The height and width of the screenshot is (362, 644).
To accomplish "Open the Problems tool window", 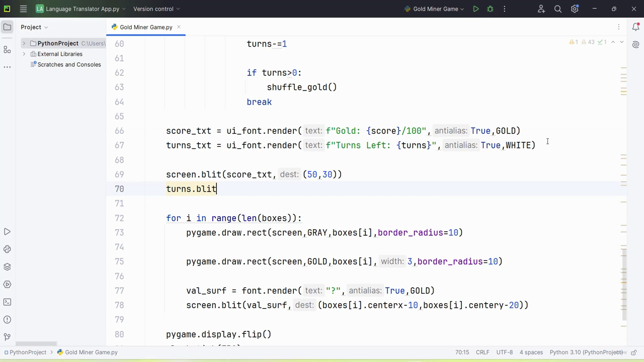I will [7, 320].
